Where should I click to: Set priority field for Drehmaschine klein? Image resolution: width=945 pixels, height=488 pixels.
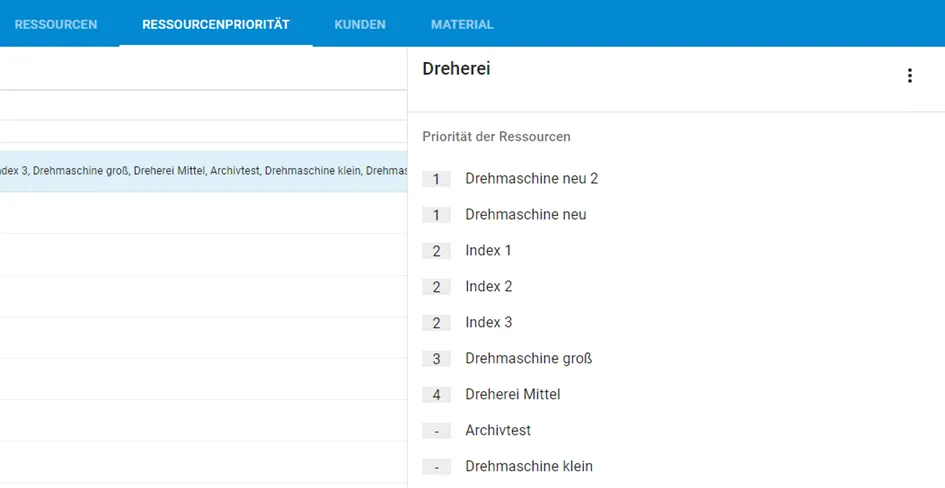[436, 467]
